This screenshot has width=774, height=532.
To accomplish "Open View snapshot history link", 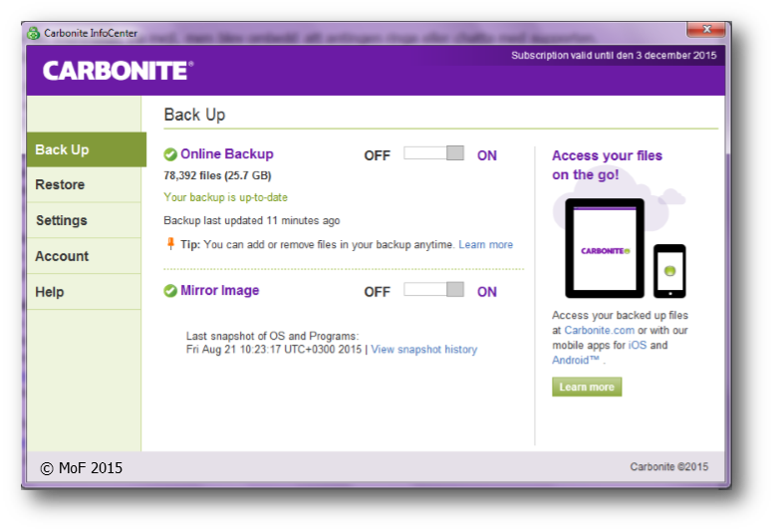I will (x=423, y=350).
